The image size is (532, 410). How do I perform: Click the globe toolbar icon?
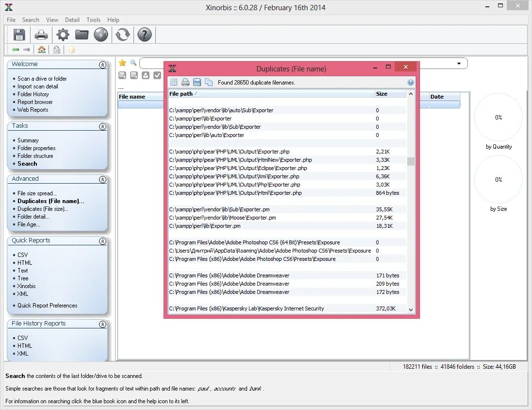point(101,34)
